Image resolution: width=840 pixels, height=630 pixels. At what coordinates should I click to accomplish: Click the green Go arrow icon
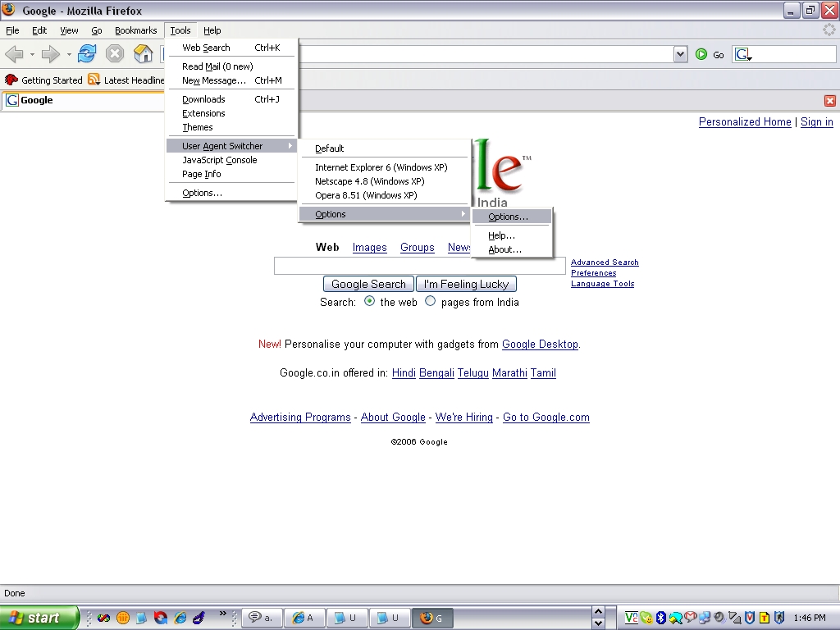point(701,54)
